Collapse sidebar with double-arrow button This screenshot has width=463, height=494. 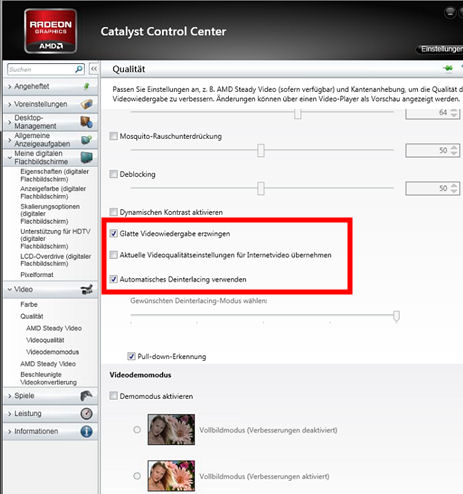tap(94, 69)
